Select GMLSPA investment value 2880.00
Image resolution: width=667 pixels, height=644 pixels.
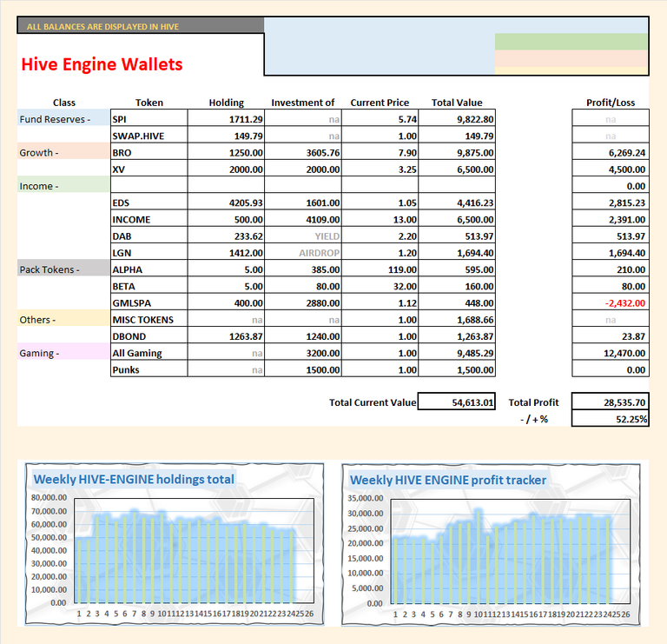click(303, 302)
